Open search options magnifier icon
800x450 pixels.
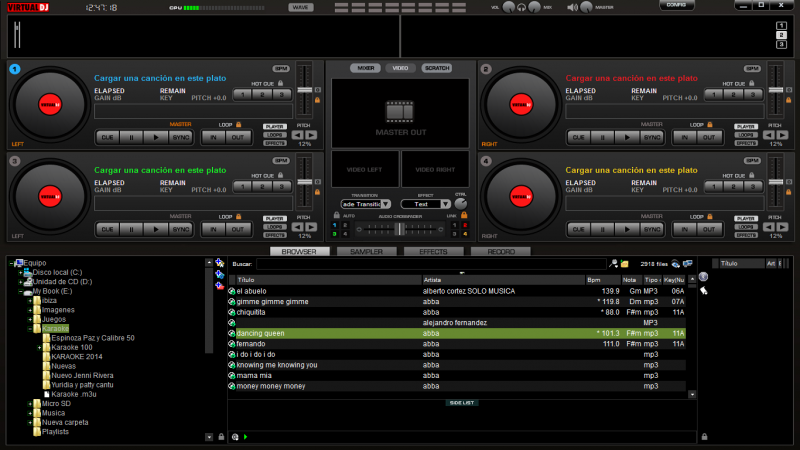click(613, 264)
